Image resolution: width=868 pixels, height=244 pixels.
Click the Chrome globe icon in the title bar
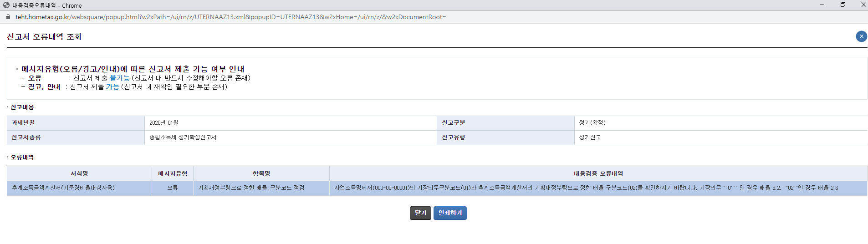click(x=6, y=5)
